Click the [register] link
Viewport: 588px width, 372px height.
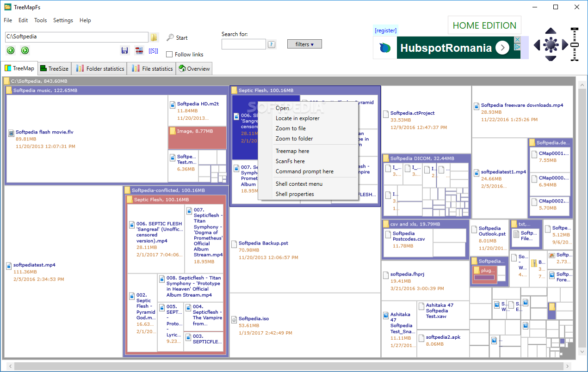point(386,30)
